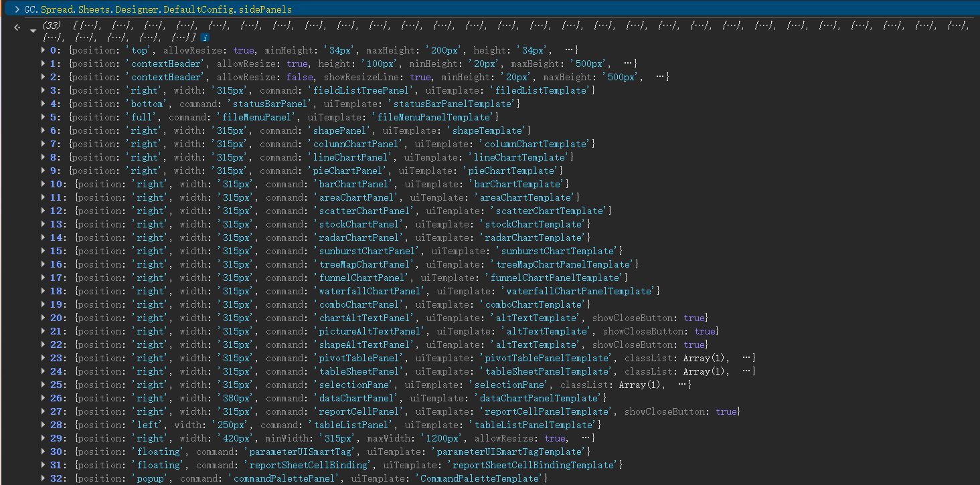The width and height of the screenshot is (980, 485).
Task: Expand array entry 0 with position 'top'
Action: pyautogui.click(x=44, y=50)
